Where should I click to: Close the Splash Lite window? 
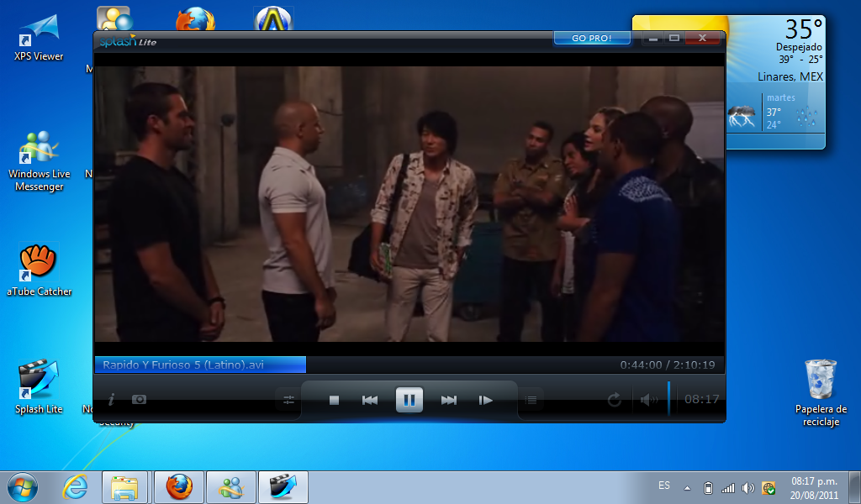[702, 38]
